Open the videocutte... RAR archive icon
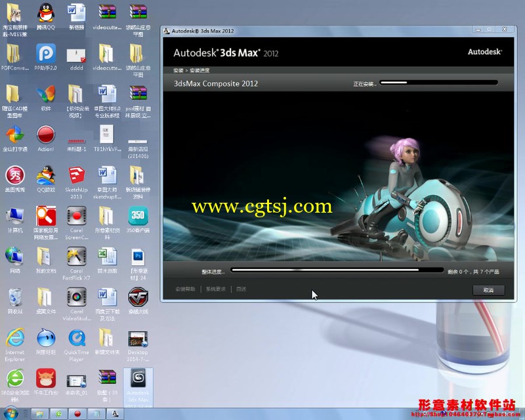This screenshot has width=525, height=420. 107,16
